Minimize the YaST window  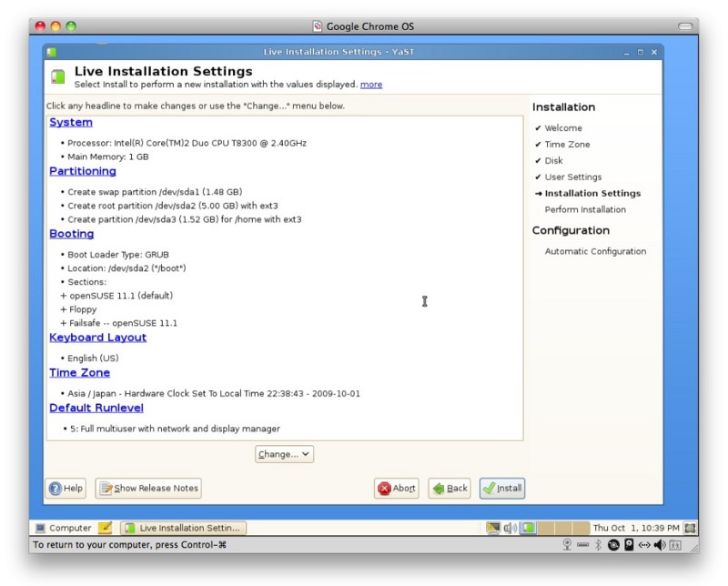[626, 53]
